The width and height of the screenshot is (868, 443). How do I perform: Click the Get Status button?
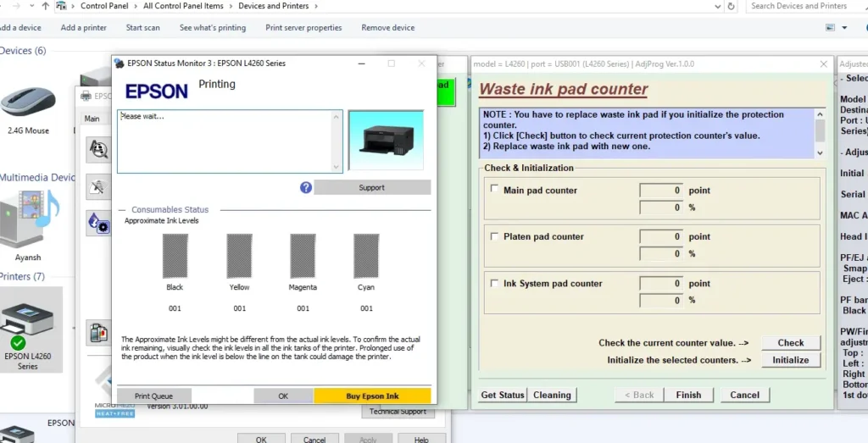click(503, 395)
